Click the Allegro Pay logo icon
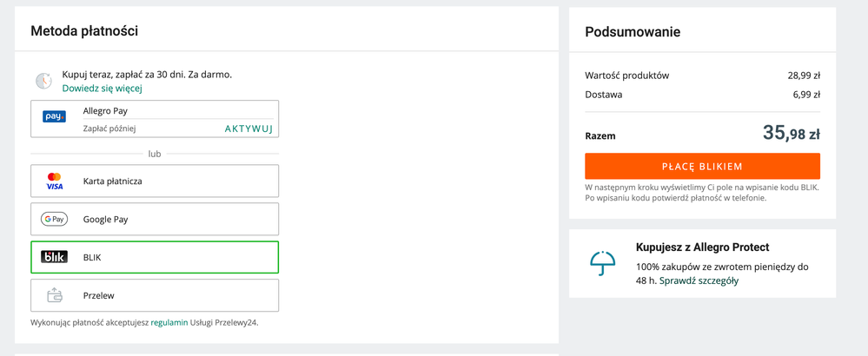Screen dimensions: 868x356 pos(54,116)
